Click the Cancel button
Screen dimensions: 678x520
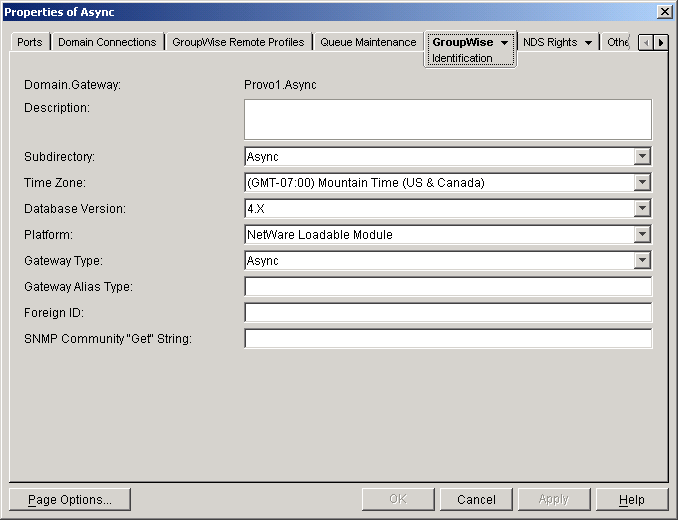tap(476, 500)
